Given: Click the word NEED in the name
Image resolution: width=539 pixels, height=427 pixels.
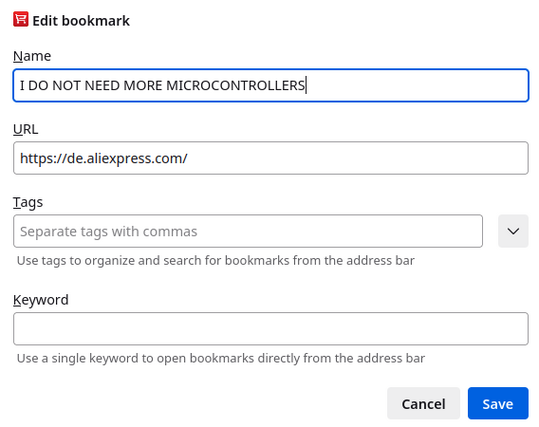Looking at the screenshot, I should click(102, 85).
